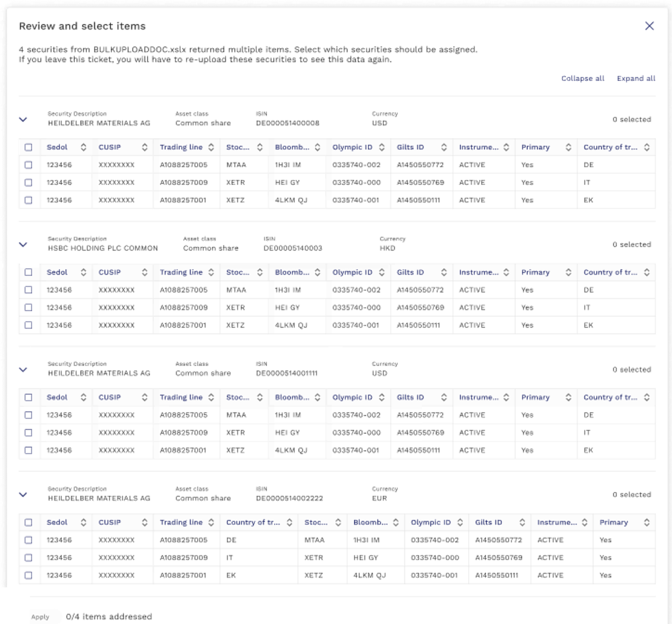The height and width of the screenshot is (624, 672).
Task: Click Trading line header in DE0000514001111 table
Action: tap(181, 397)
